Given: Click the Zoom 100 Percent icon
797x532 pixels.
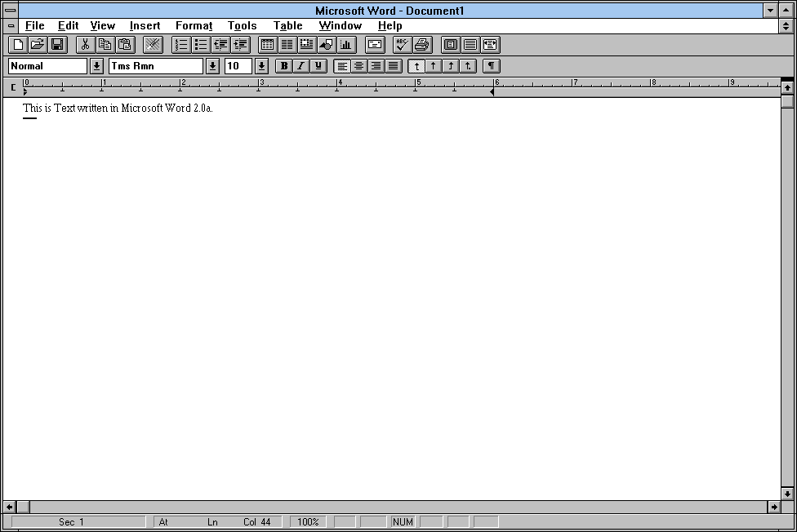Looking at the screenshot, I should (470, 45).
